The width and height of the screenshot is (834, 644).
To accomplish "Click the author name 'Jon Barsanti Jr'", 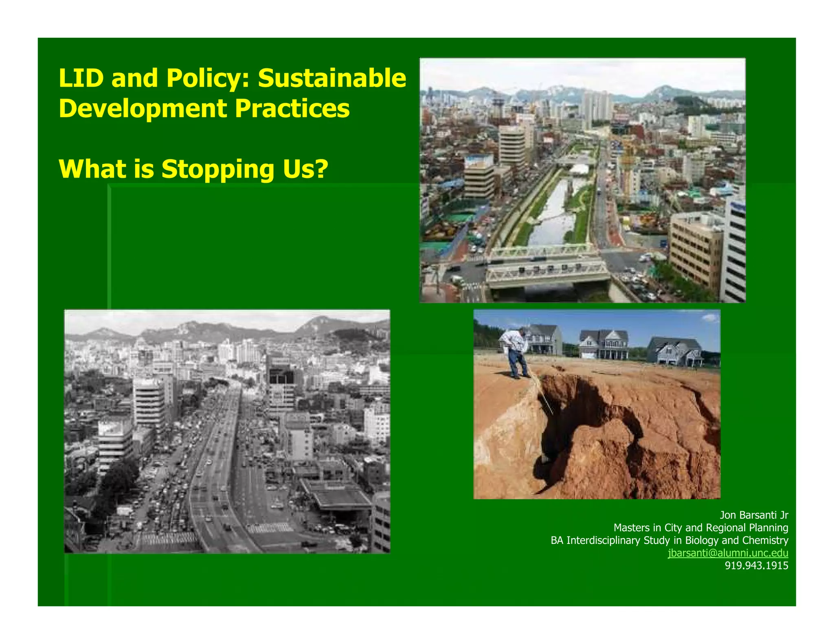I will click(x=754, y=515).
